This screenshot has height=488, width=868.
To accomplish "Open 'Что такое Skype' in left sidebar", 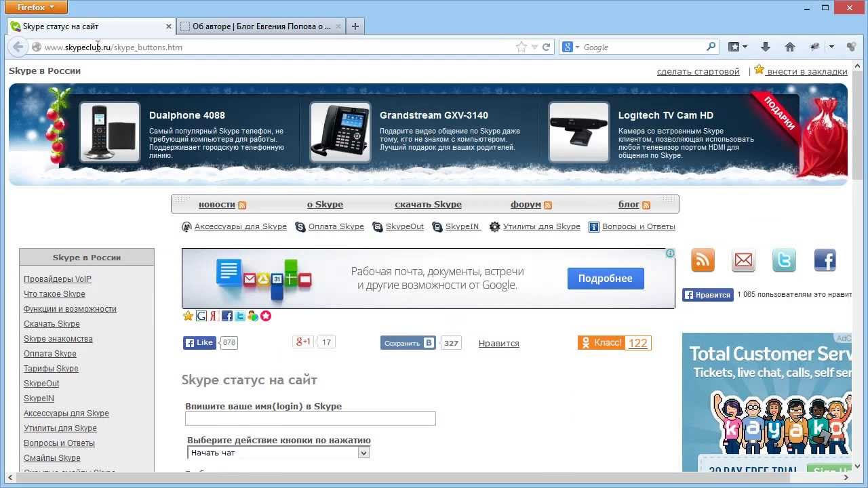I will (54, 294).
